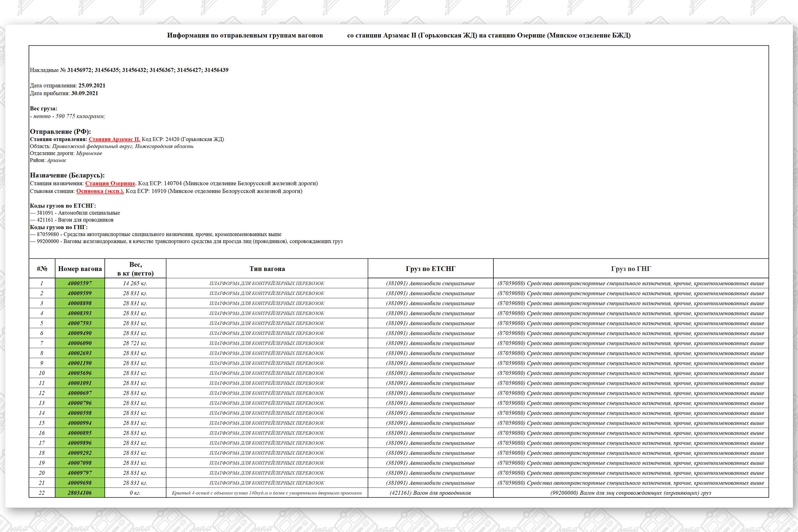
Task: Click the arrival date 30.09.2021
Action: tap(84, 93)
